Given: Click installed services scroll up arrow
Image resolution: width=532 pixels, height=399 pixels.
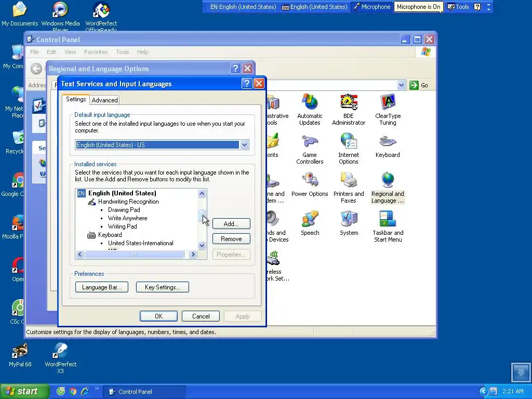Looking at the screenshot, I should point(202,194).
